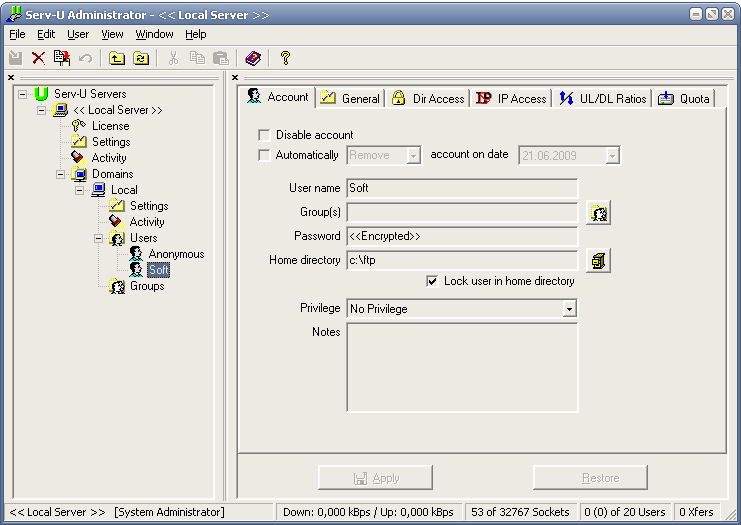Close the left tree pane
Screen dimensions: 741x525
[11, 77]
